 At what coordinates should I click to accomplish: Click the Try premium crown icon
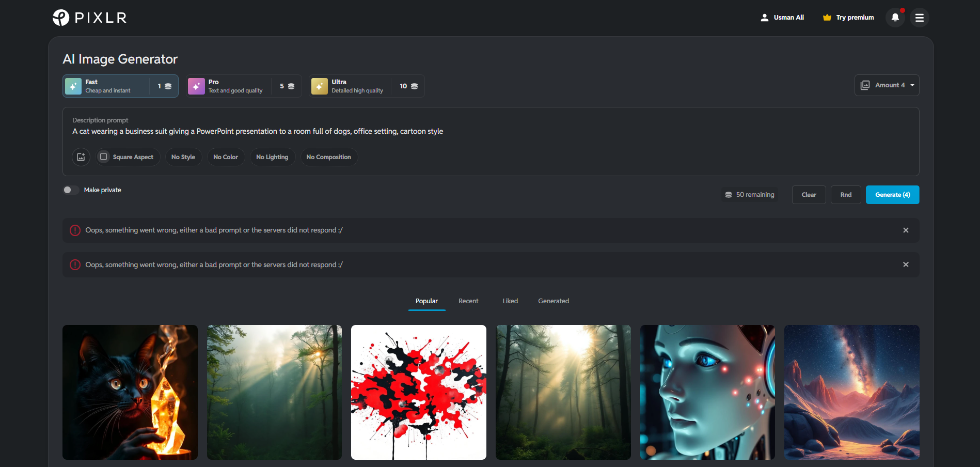tap(826, 17)
